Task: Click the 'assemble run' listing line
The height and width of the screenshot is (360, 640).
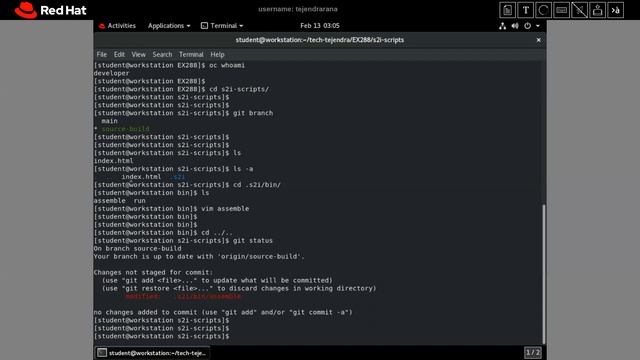Action: (120, 200)
